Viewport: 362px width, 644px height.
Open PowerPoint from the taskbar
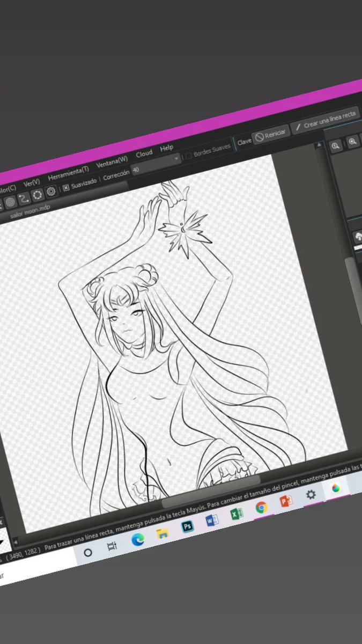[286, 501]
